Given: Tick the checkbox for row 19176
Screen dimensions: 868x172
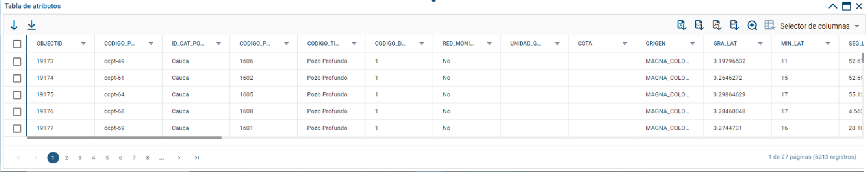Looking at the screenshot, I should (x=17, y=112).
